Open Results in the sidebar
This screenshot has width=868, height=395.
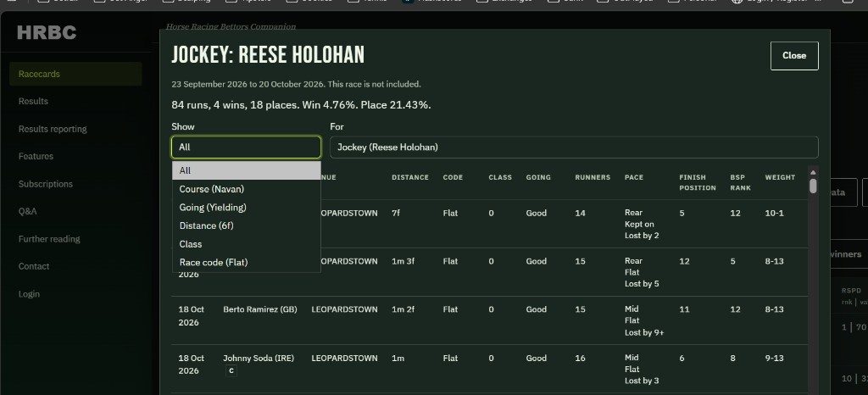(x=33, y=101)
